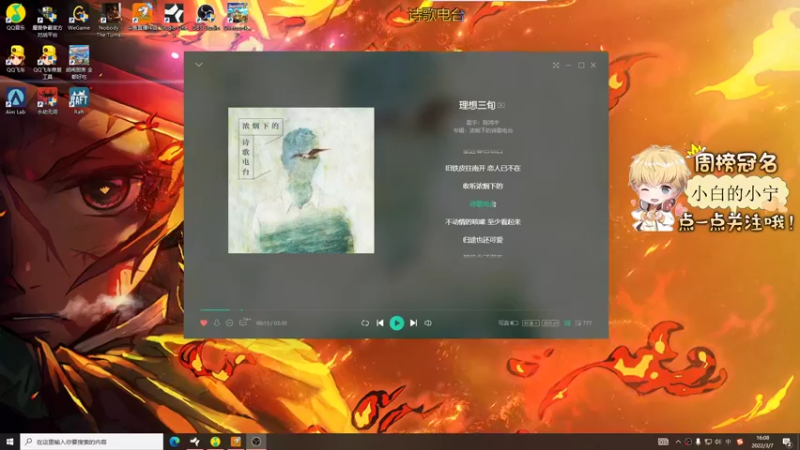The image size is (800, 450).
Task: Collapse the player with the down chevron
Action: [199, 65]
